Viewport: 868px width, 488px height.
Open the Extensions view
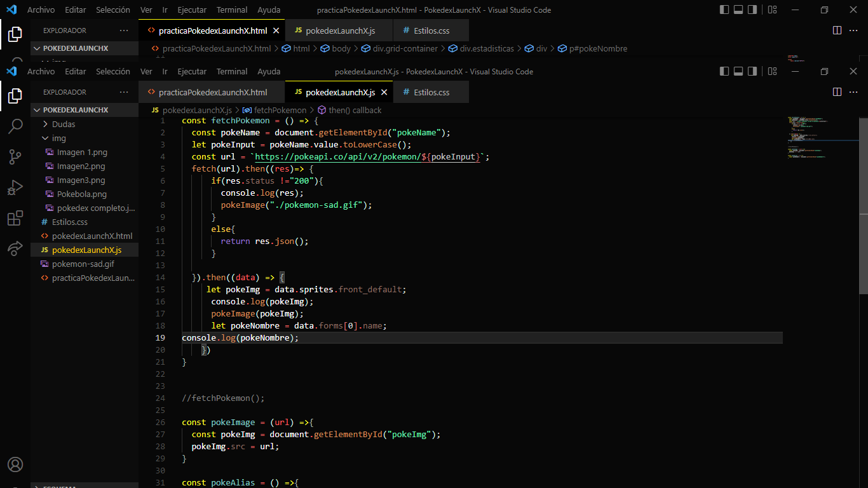click(15, 218)
